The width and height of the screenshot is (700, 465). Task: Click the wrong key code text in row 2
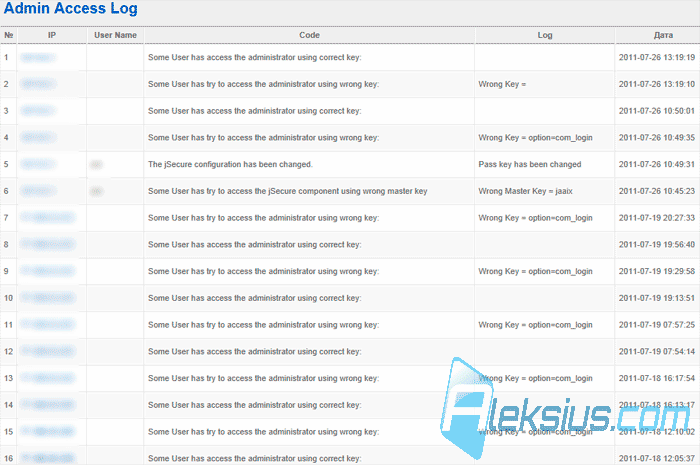(263, 84)
